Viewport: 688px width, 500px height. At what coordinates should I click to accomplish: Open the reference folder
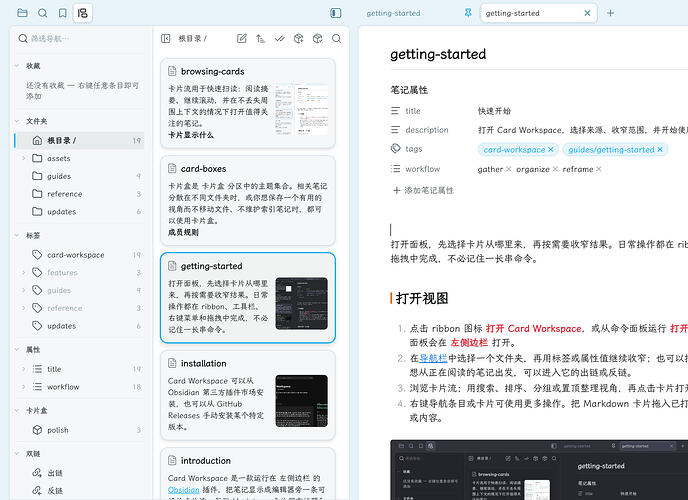(x=79, y=194)
